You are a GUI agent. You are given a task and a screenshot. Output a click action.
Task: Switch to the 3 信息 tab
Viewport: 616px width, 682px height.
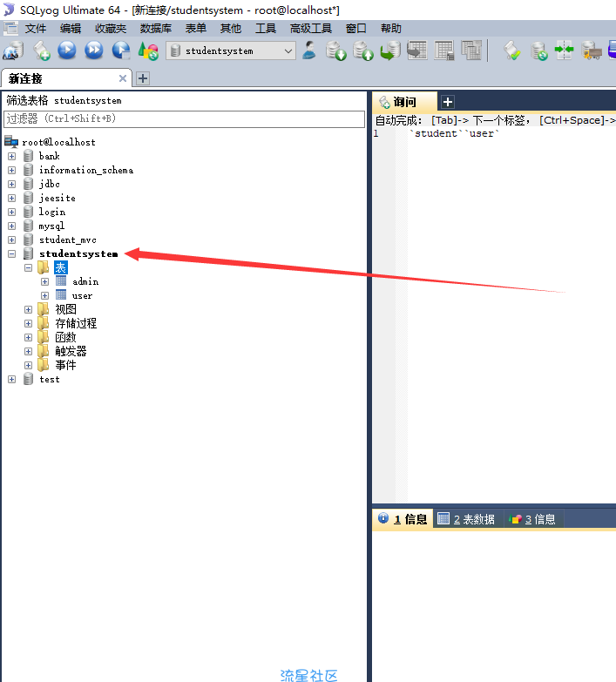tap(533, 519)
